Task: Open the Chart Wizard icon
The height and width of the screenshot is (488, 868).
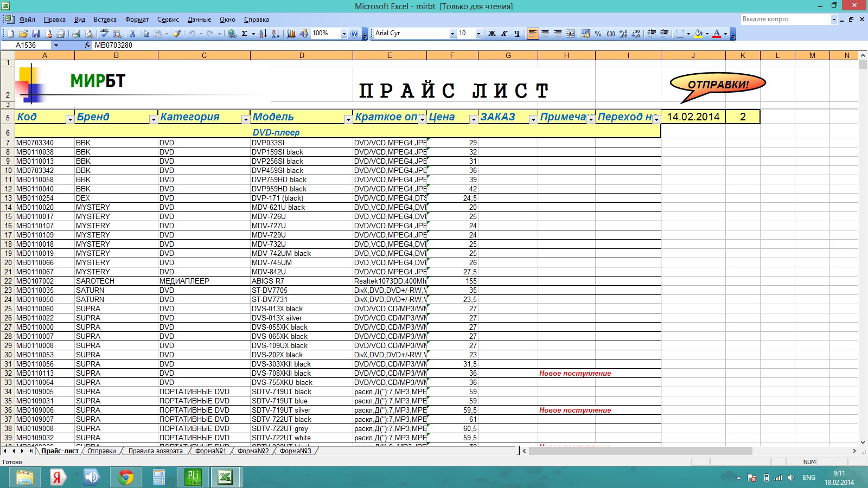Action: 291,34
